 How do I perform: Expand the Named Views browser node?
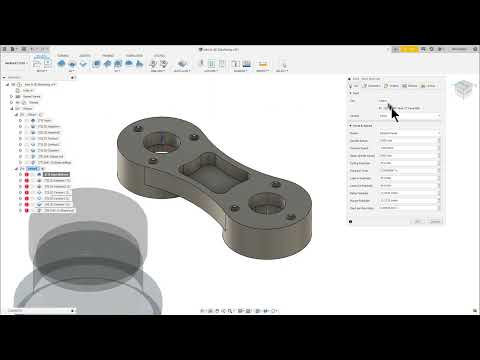(12, 97)
